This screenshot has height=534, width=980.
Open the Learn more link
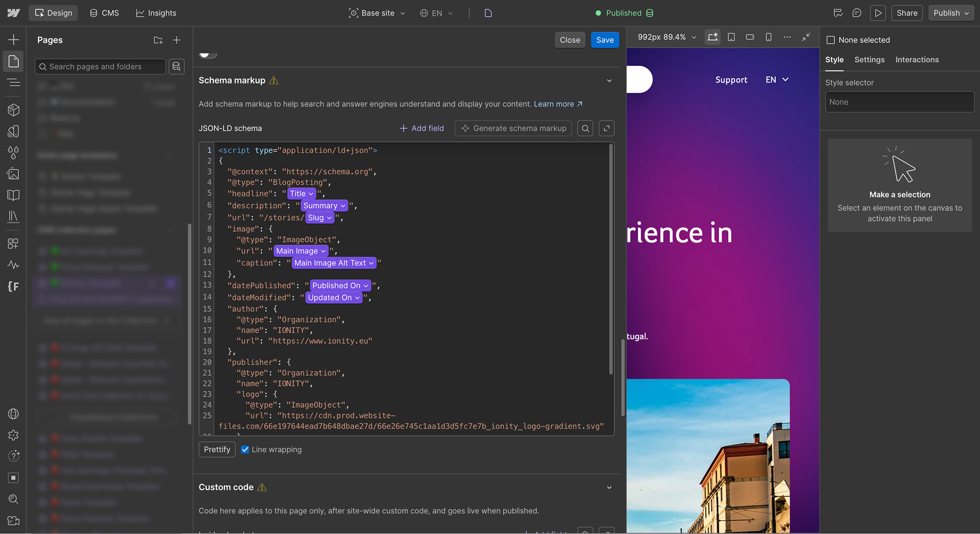click(558, 104)
